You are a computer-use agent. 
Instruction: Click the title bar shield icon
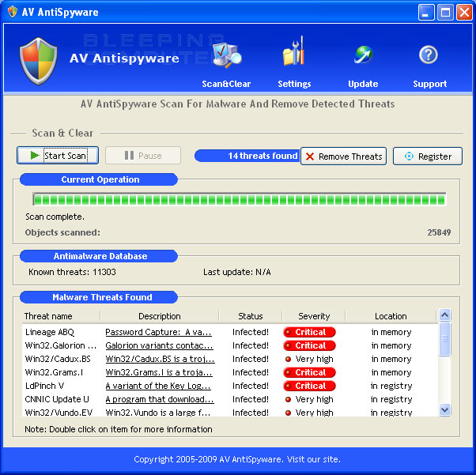click(13, 12)
